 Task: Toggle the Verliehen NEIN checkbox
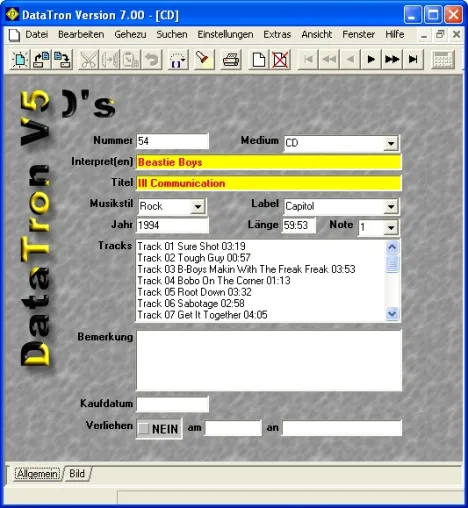144,429
